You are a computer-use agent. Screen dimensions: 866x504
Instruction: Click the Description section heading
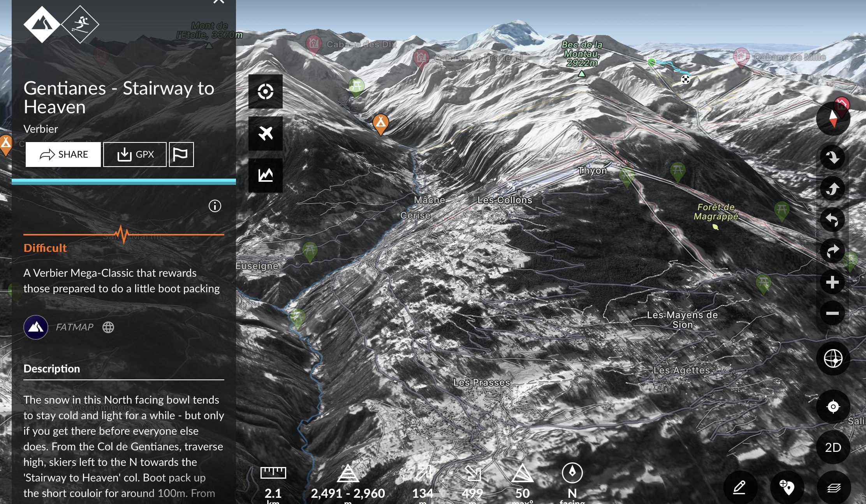(x=52, y=369)
